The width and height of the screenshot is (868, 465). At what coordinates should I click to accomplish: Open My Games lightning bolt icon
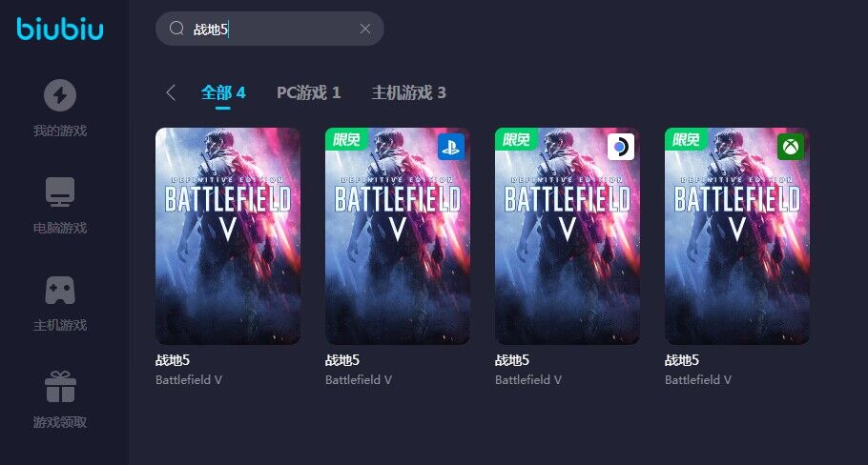pyautogui.click(x=60, y=95)
